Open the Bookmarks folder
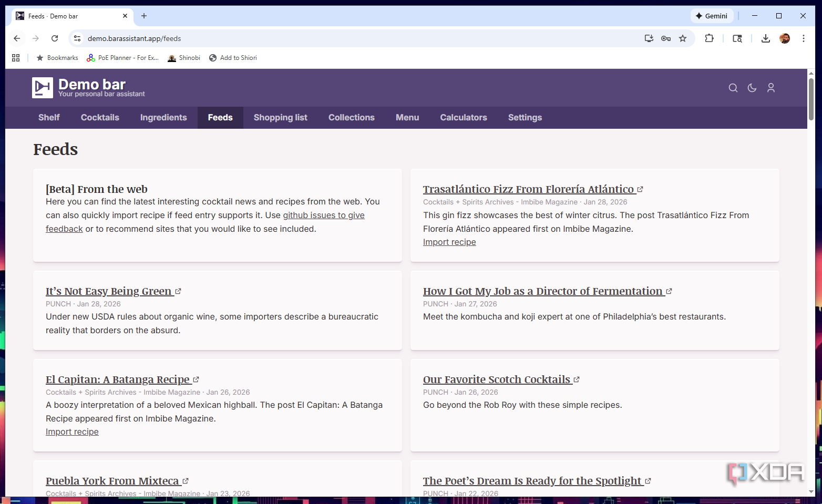Image resolution: width=822 pixels, height=504 pixels. [57, 58]
